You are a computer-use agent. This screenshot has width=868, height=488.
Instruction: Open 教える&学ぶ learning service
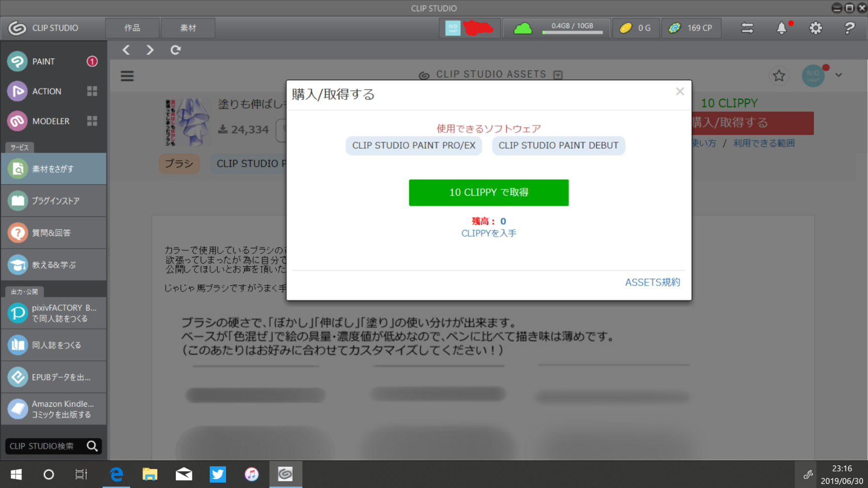tap(54, 265)
